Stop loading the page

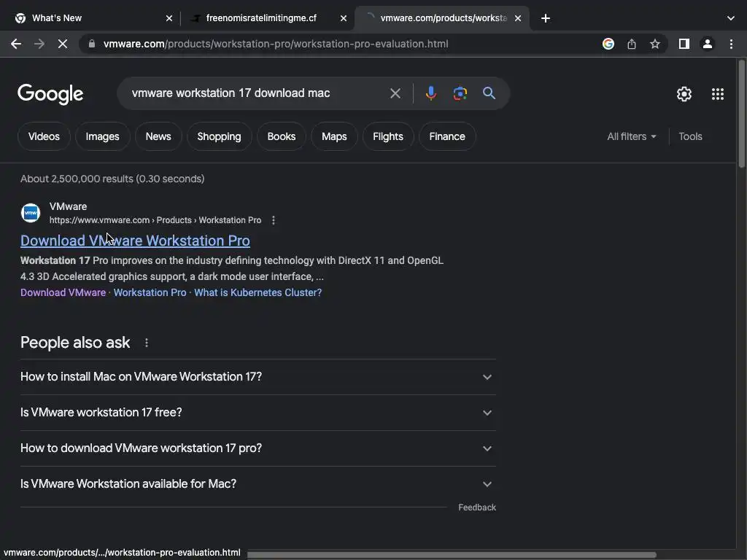tap(63, 44)
